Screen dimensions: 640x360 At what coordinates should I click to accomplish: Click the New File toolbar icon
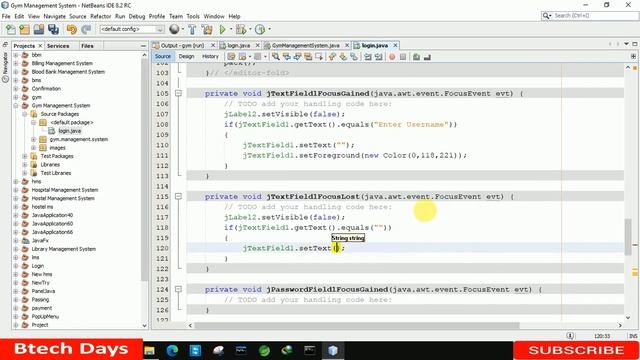(11, 29)
